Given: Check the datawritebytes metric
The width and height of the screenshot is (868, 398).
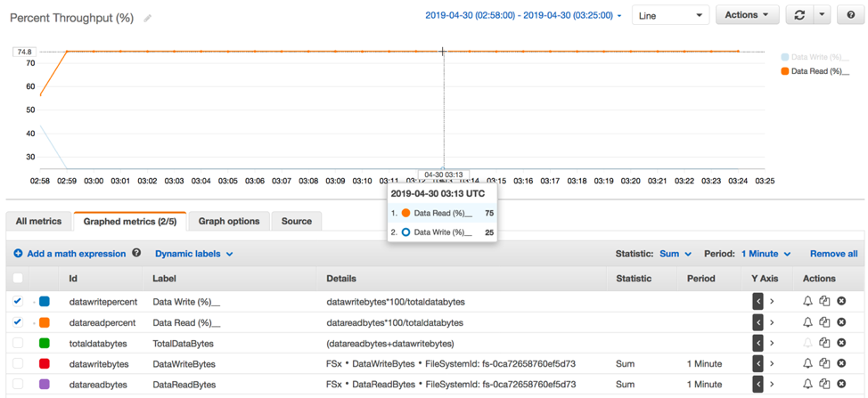Looking at the screenshot, I should point(18,364).
